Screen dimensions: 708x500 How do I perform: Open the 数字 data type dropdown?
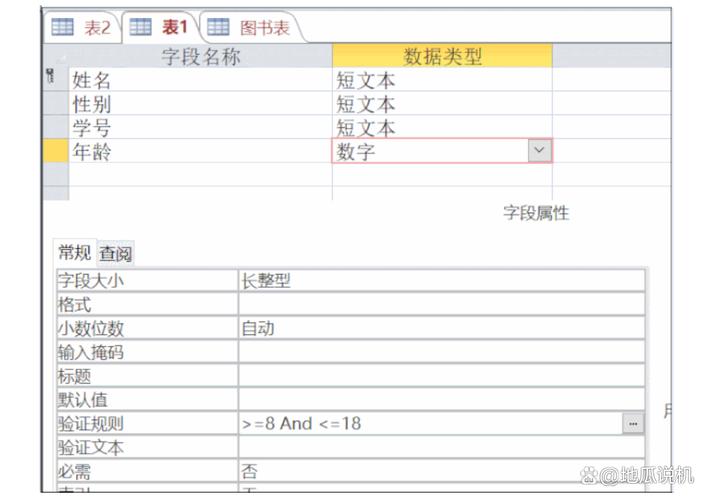(x=539, y=150)
